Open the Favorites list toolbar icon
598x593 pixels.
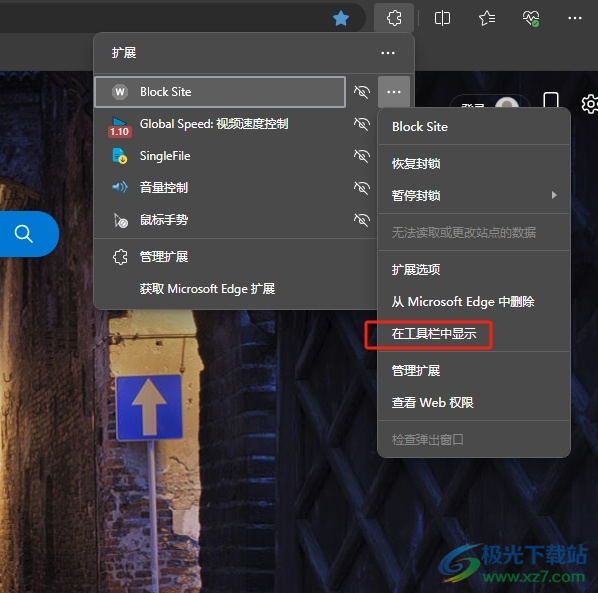coord(487,18)
